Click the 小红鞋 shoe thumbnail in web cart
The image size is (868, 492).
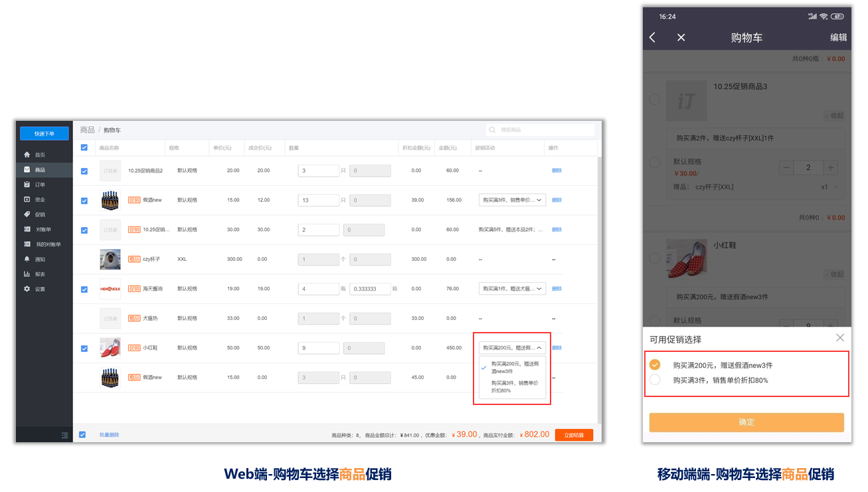(110, 348)
